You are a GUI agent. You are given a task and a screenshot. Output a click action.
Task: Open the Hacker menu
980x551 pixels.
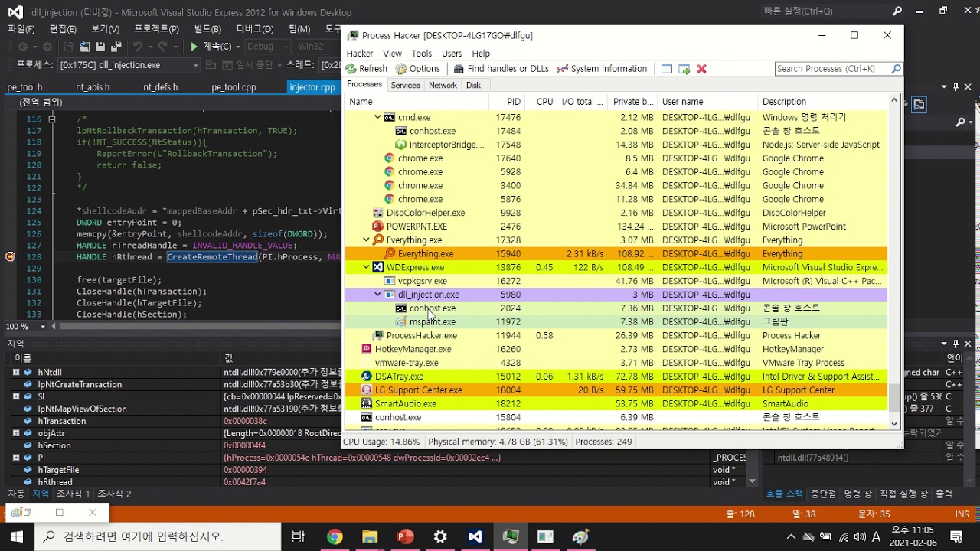360,54
